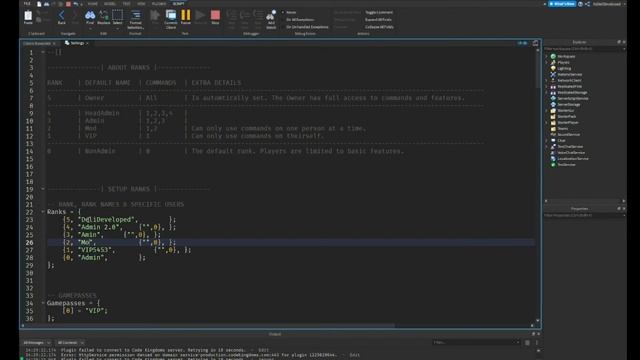Select StarterGui in Explorer
The height and width of the screenshot is (360, 640).
click(x=565, y=111)
